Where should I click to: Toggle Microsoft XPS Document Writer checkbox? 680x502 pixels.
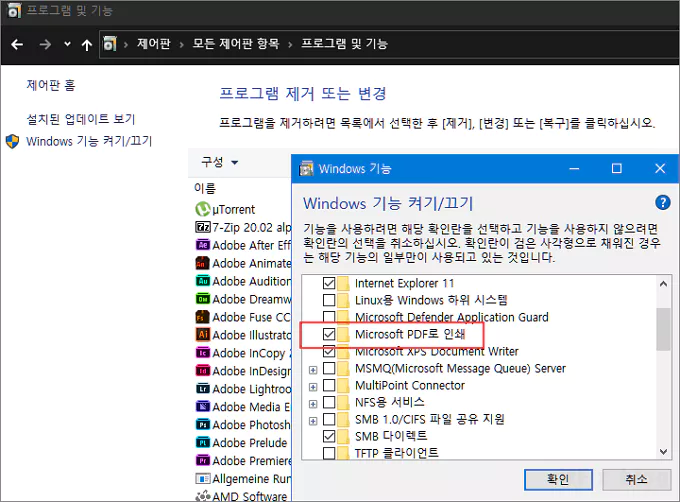tap(329, 351)
